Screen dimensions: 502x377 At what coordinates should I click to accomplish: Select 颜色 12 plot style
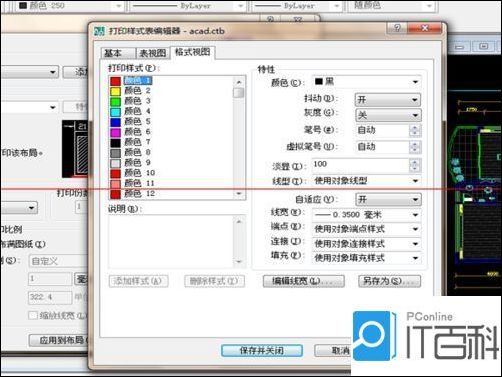pyautogui.click(x=140, y=193)
